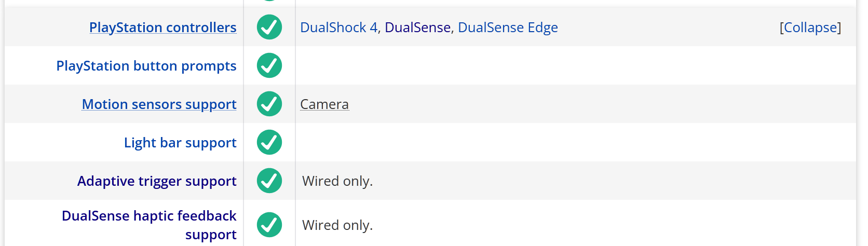The width and height of the screenshot is (868, 246).
Task: Open the Adaptive trigger support link
Action: (x=156, y=181)
